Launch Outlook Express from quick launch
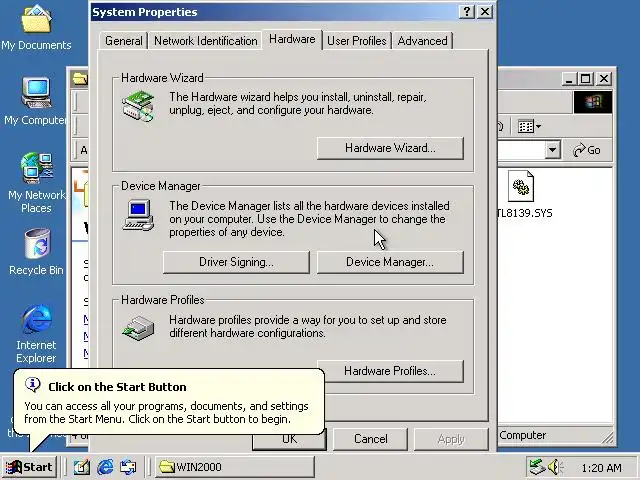Image resolution: width=640 pixels, height=480 pixels. [128, 467]
